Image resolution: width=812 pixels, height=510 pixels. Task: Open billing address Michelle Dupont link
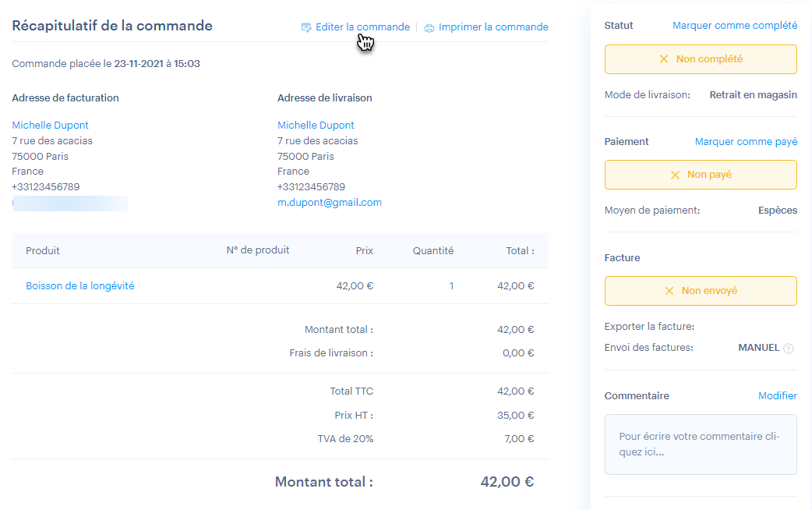(x=51, y=126)
